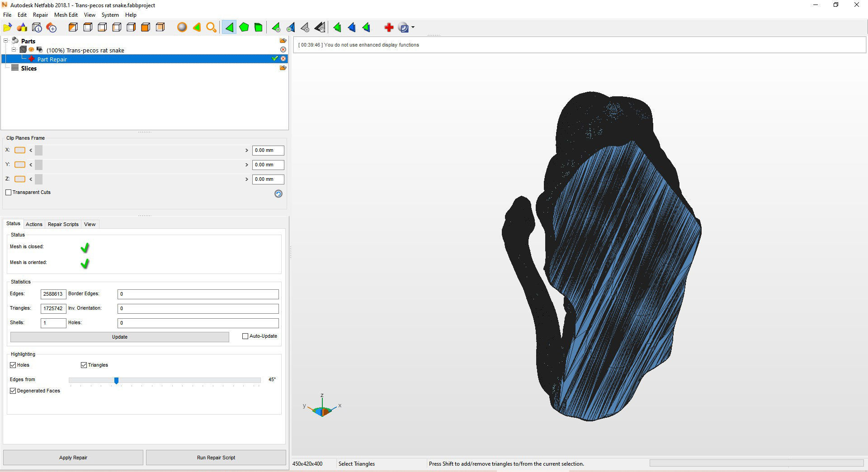Open the Repair menu

pos(40,15)
